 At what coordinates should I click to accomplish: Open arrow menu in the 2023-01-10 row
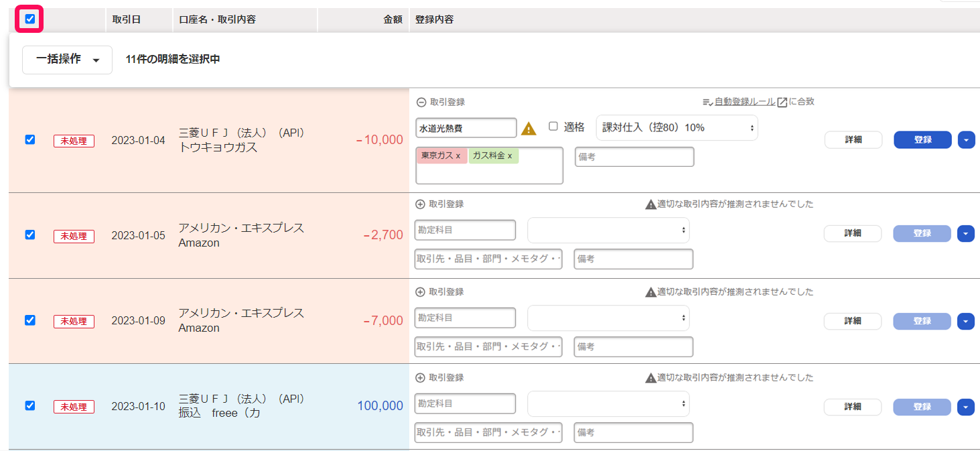(965, 407)
